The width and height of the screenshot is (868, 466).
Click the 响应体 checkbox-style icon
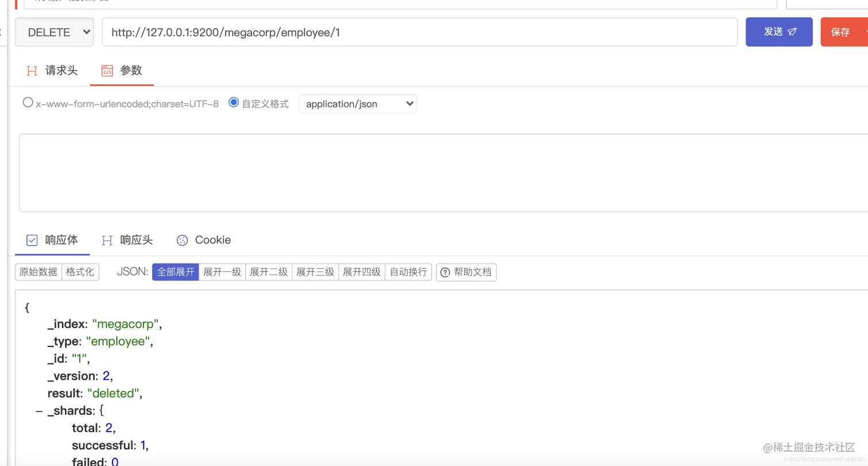(32, 240)
